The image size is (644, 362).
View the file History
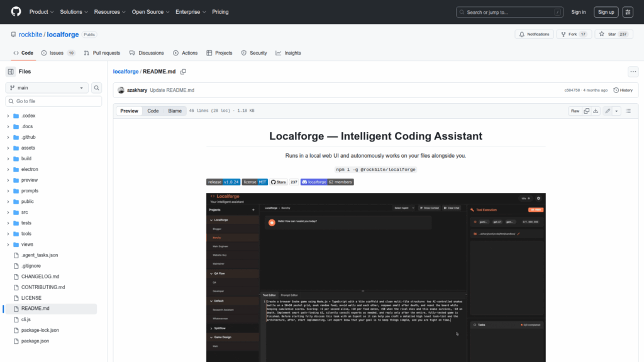click(623, 90)
